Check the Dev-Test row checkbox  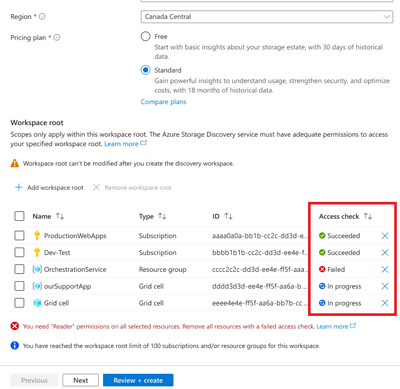click(x=19, y=252)
